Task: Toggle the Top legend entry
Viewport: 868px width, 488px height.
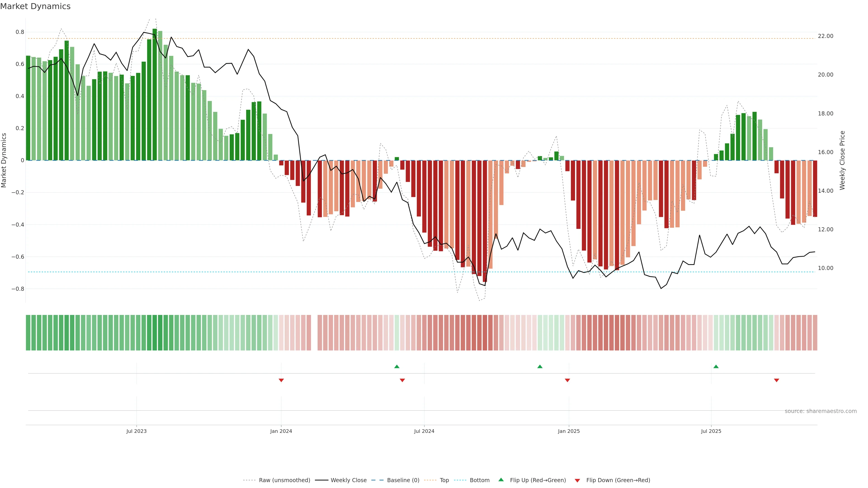Action: pyautogui.click(x=444, y=480)
